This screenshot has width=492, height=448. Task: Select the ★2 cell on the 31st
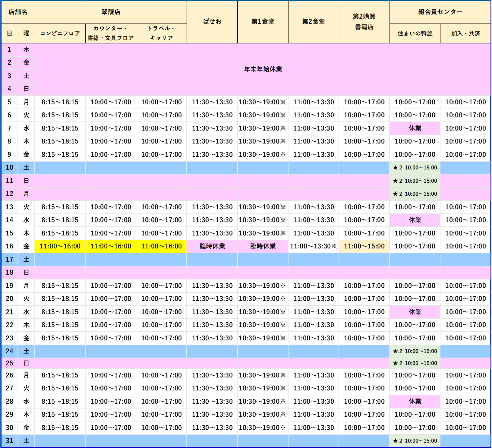[415, 441]
